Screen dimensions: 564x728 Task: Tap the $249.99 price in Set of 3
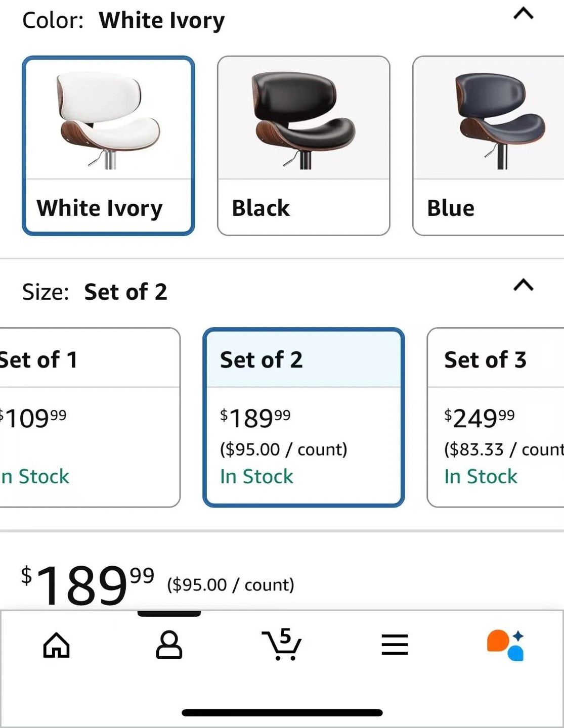[479, 418]
